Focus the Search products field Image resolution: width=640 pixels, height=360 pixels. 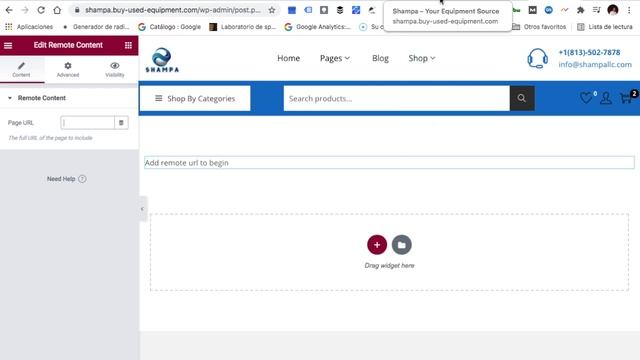click(396, 98)
